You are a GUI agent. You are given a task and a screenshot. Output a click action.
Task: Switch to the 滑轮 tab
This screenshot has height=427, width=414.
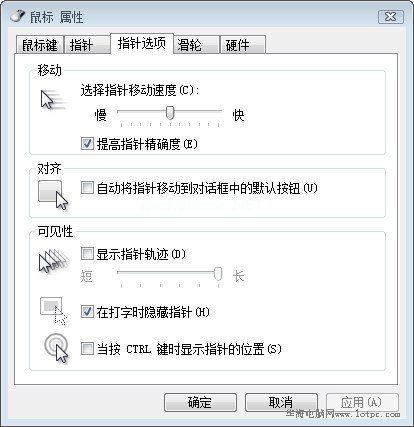point(196,44)
